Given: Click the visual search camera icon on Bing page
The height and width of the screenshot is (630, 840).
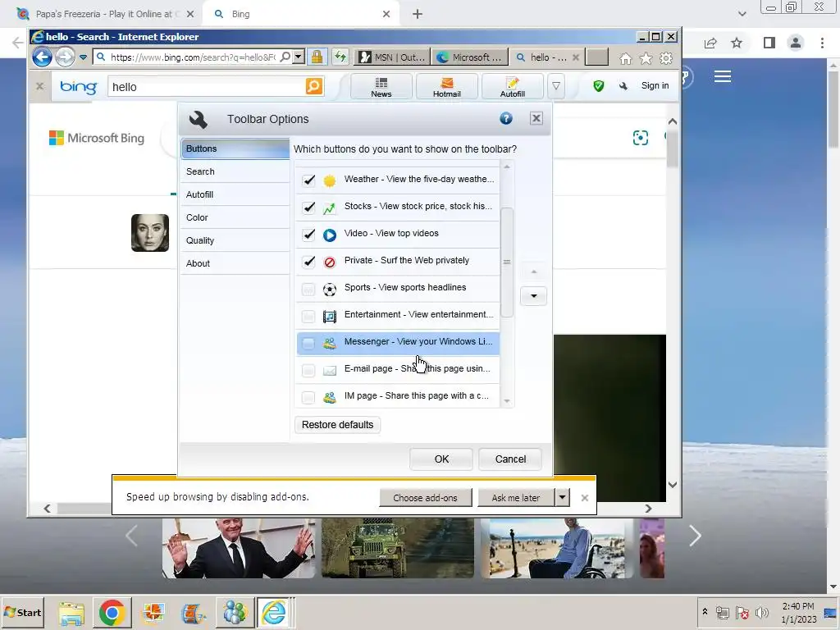Looking at the screenshot, I should [640, 138].
